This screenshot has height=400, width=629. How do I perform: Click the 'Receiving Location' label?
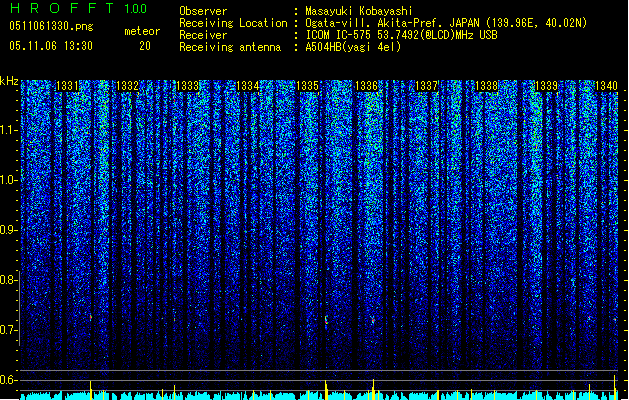(x=233, y=23)
